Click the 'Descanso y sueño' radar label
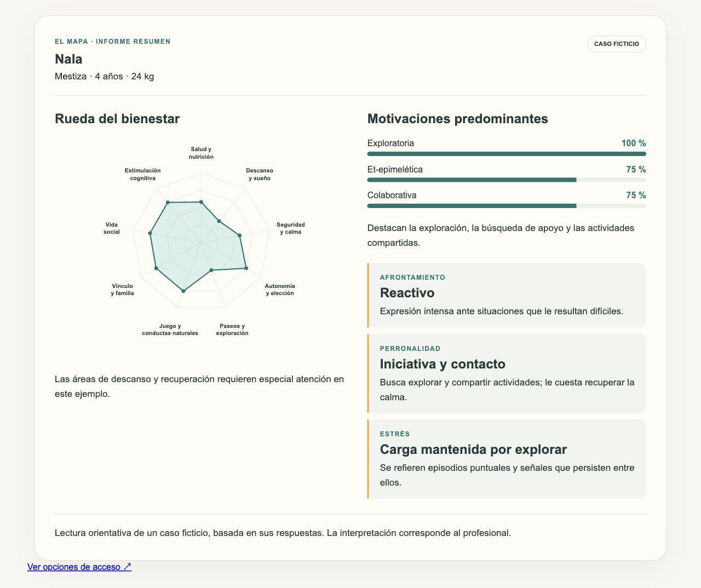The height and width of the screenshot is (588, 701). click(x=260, y=174)
